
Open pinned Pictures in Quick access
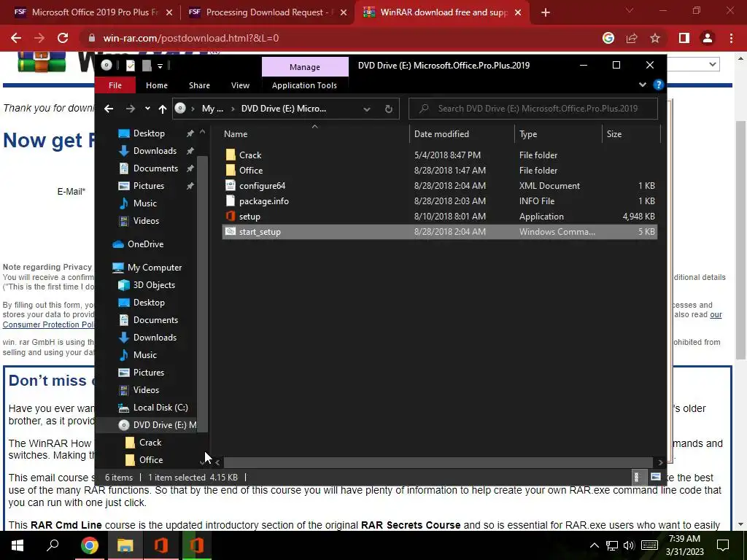149,186
